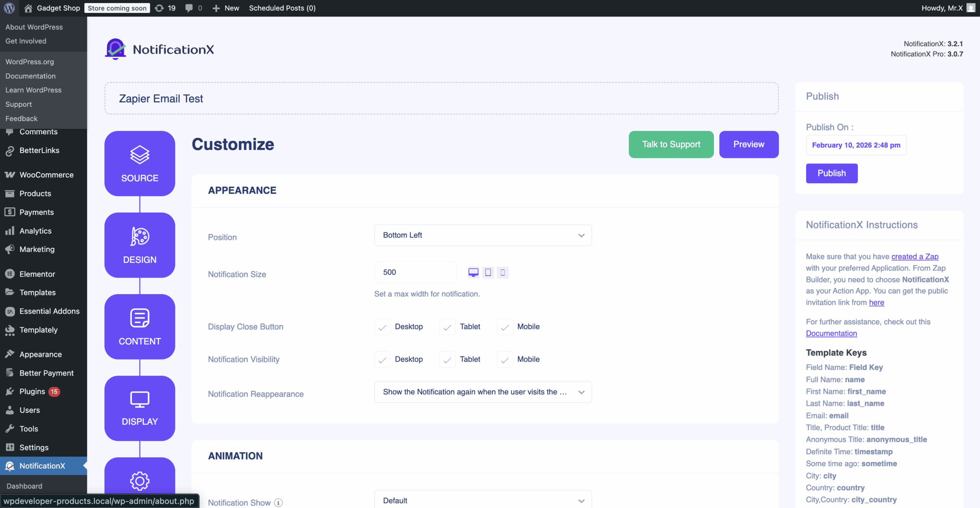Click the green Talk to Support button

tap(671, 145)
